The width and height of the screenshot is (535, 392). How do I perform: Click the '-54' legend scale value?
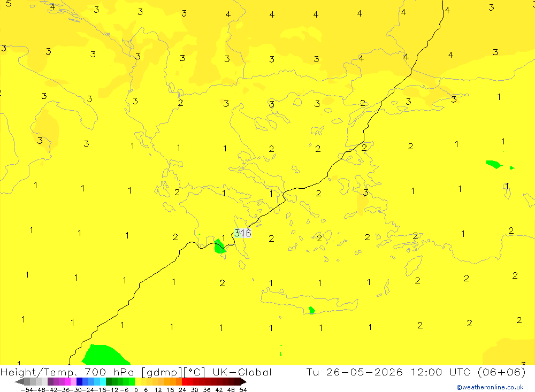(27, 390)
